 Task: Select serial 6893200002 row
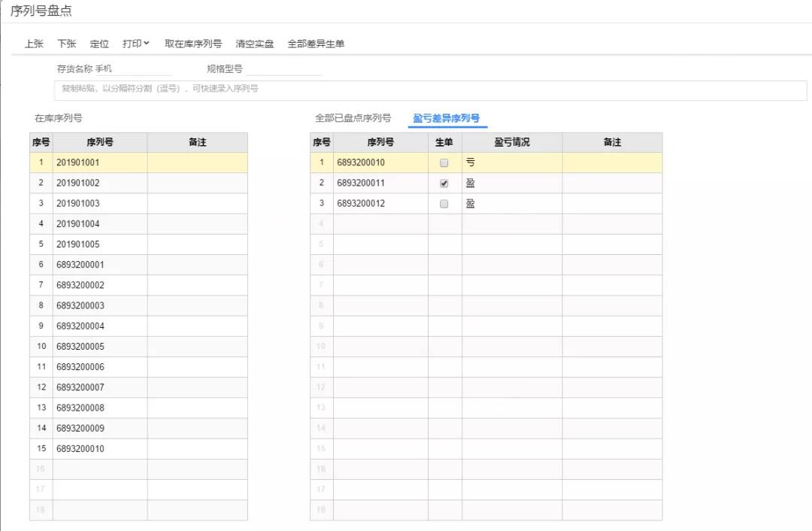click(139, 285)
